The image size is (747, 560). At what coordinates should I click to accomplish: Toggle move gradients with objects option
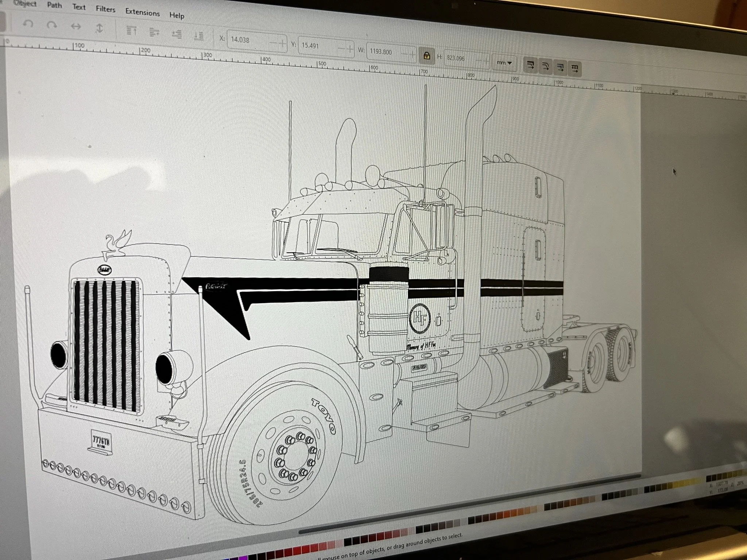[x=560, y=67]
